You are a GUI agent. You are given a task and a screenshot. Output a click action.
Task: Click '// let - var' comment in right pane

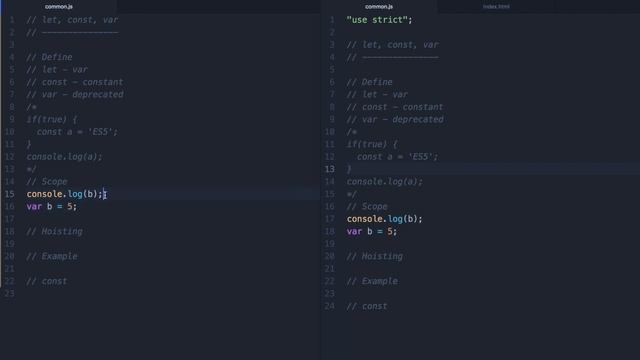point(377,94)
